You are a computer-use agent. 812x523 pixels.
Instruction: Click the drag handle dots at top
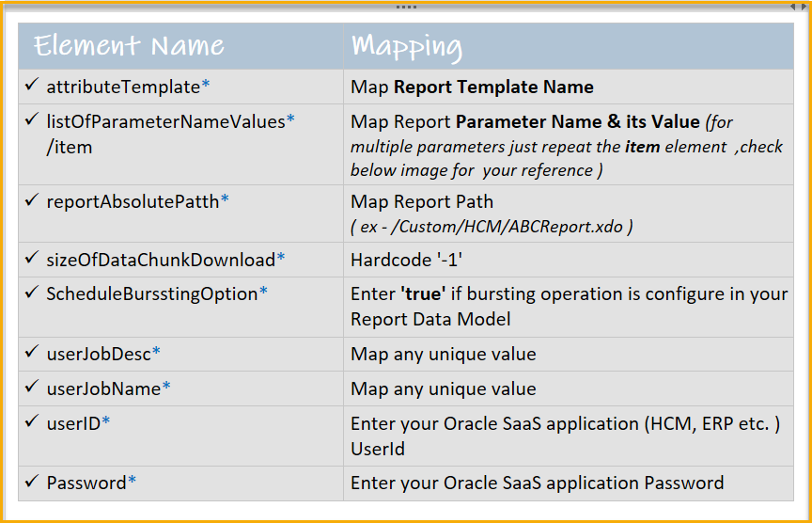click(x=406, y=7)
